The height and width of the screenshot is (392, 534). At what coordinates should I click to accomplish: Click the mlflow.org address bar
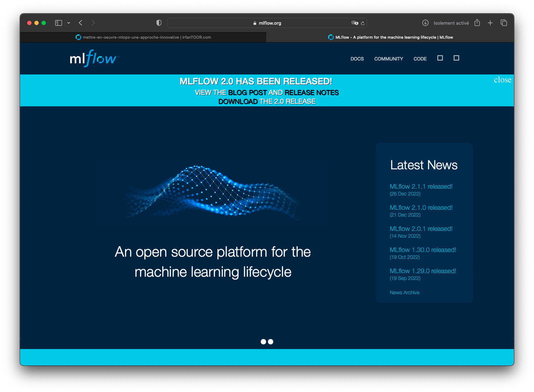point(267,23)
